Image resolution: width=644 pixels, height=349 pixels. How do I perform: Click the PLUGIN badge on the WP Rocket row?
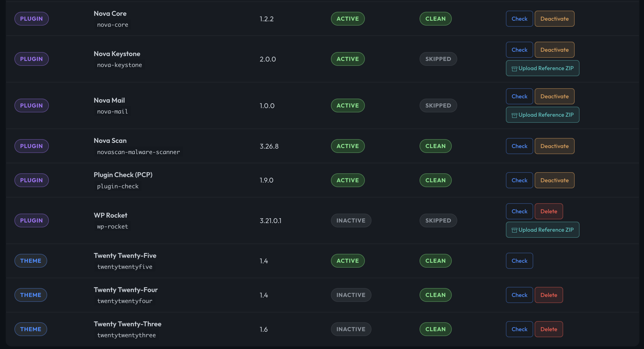pyautogui.click(x=31, y=220)
